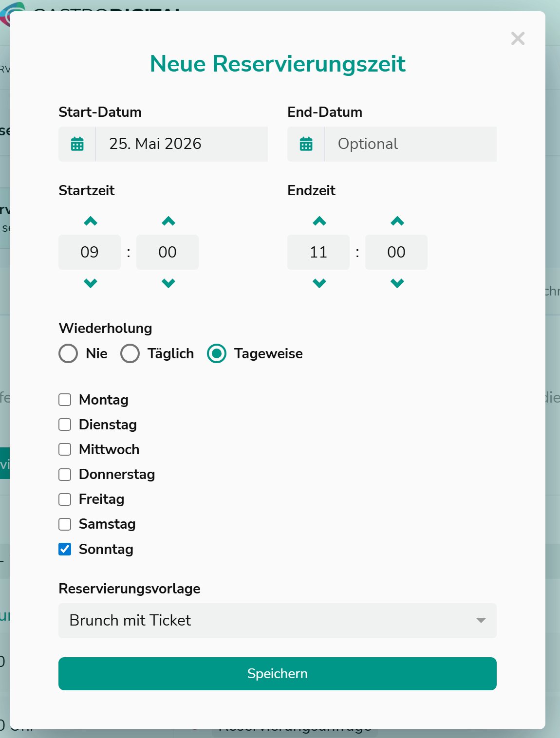Open the Reservierungsvorlage dropdown Brunch mit Ticket
Viewport: 560px width, 738px height.
tap(278, 621)
